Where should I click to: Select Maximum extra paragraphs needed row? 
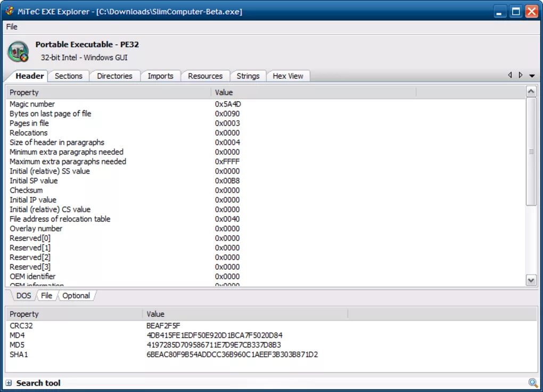click(266, 161)
